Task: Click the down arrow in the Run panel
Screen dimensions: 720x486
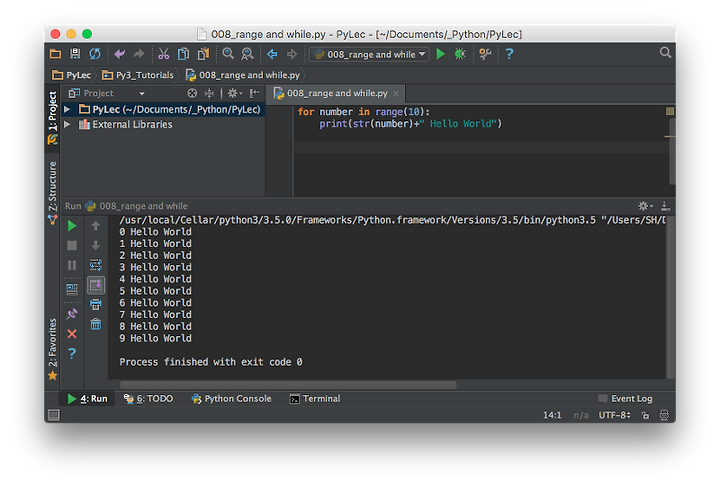Action: click(x=96, y=245)
